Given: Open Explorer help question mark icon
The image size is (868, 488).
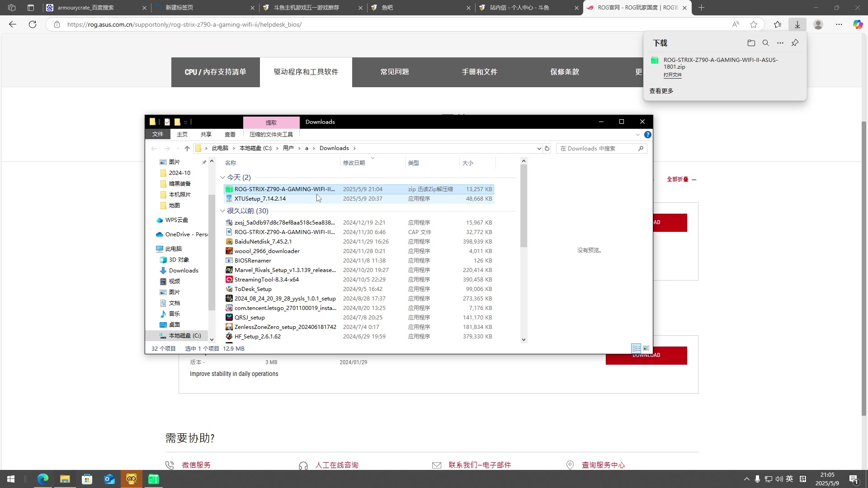Looking at the screenshot, I should pyautogui.click(x=648, y=135).
